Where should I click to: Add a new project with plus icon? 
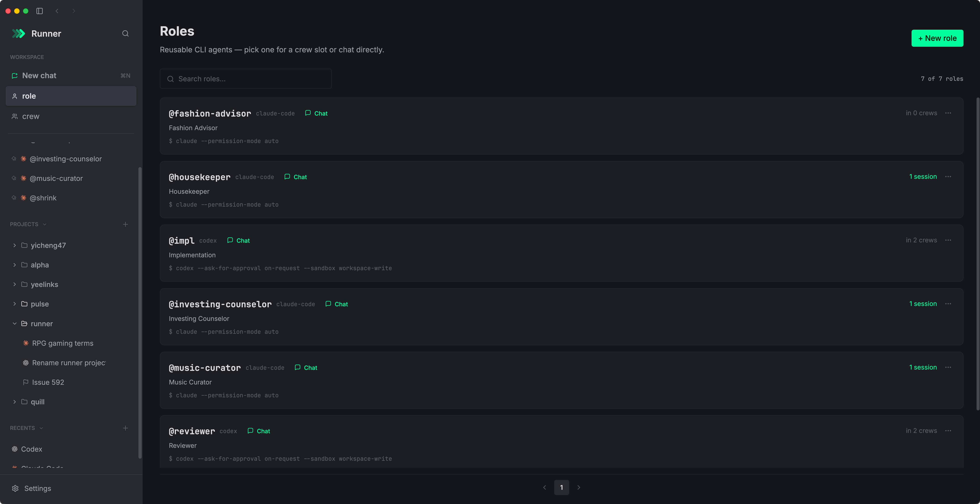click(125, 224)
